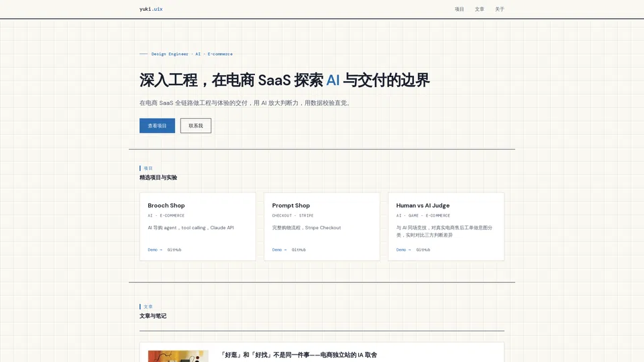Click the Design Engineer · AI · E-commerce tagline
Viewport: 644px width, 362px height.
(191, 54)
